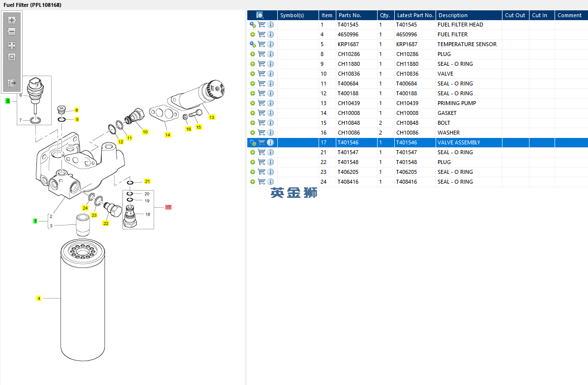The width and height of the screenshot is (588, 385).
Task: Select green callout 5 on diagram
Action: [x=7, y=101]
